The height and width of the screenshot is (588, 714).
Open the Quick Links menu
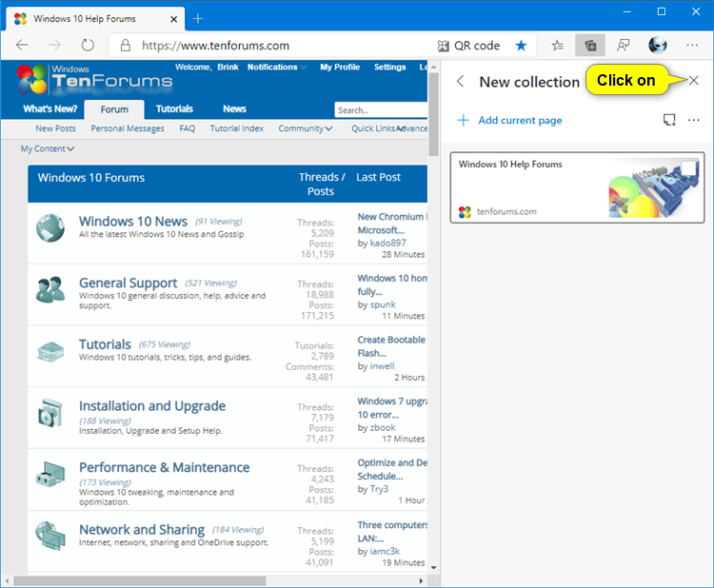(373, 128)
